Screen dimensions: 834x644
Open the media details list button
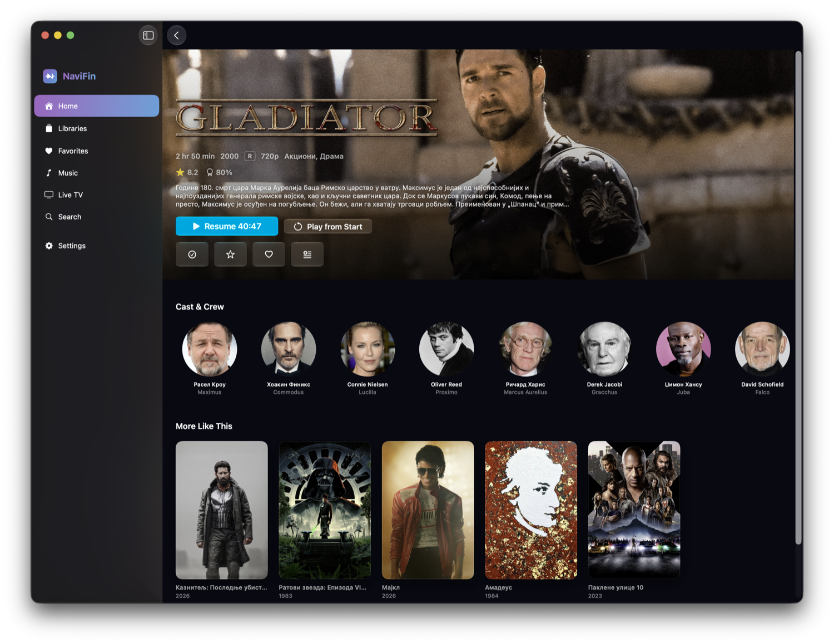[307, 254]
